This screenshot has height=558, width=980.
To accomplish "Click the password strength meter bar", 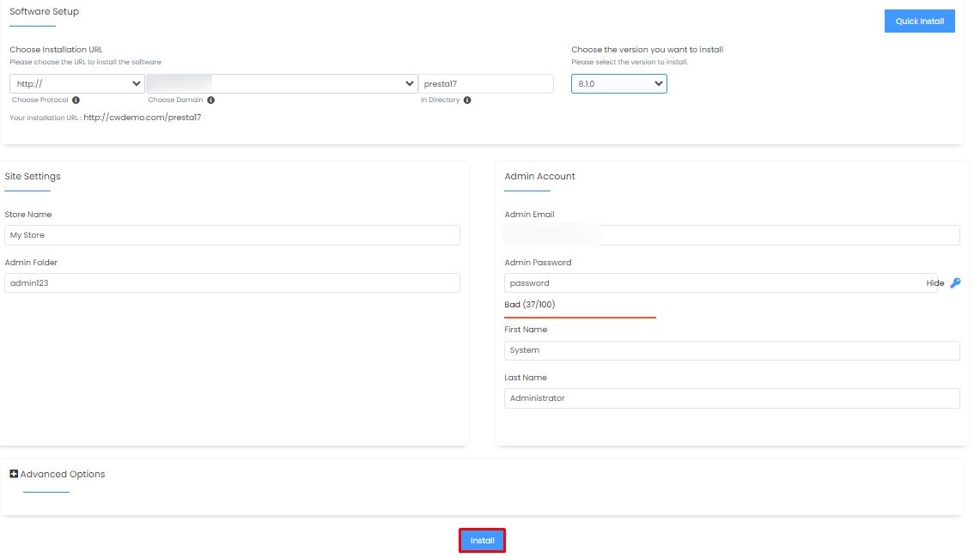I will point(580,317).
